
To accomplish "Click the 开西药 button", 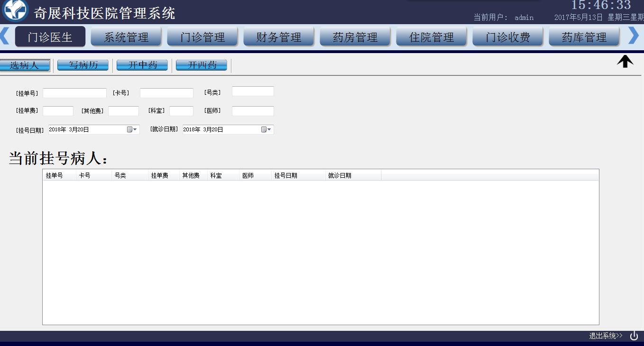I will (202, 65).
